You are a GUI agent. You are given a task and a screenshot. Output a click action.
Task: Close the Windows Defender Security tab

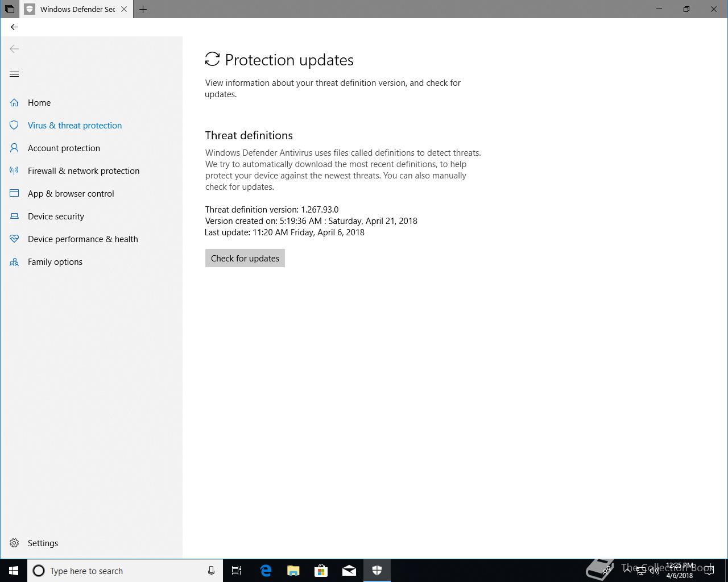pos(124,9)
